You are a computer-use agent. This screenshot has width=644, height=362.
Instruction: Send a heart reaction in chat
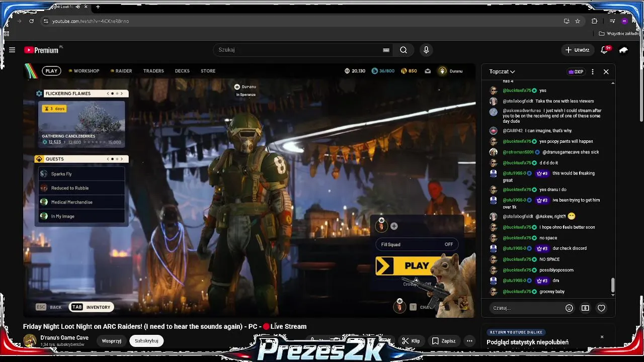tap(601, 308)
